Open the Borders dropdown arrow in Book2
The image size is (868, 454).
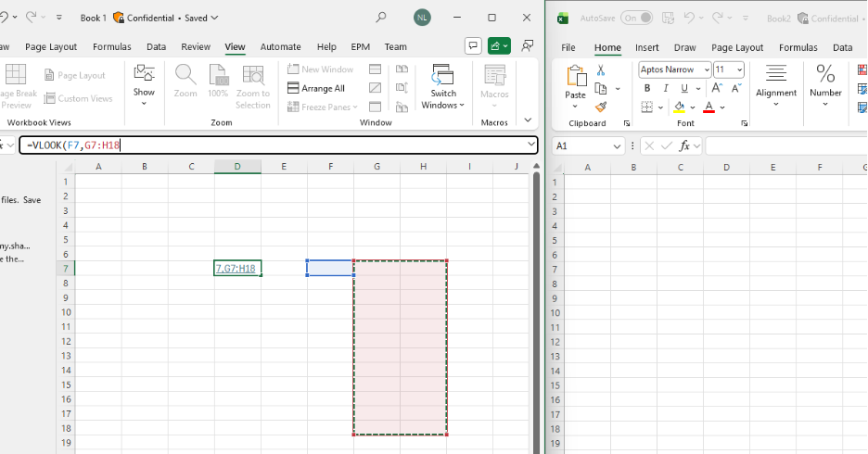(x=660, y=107)
